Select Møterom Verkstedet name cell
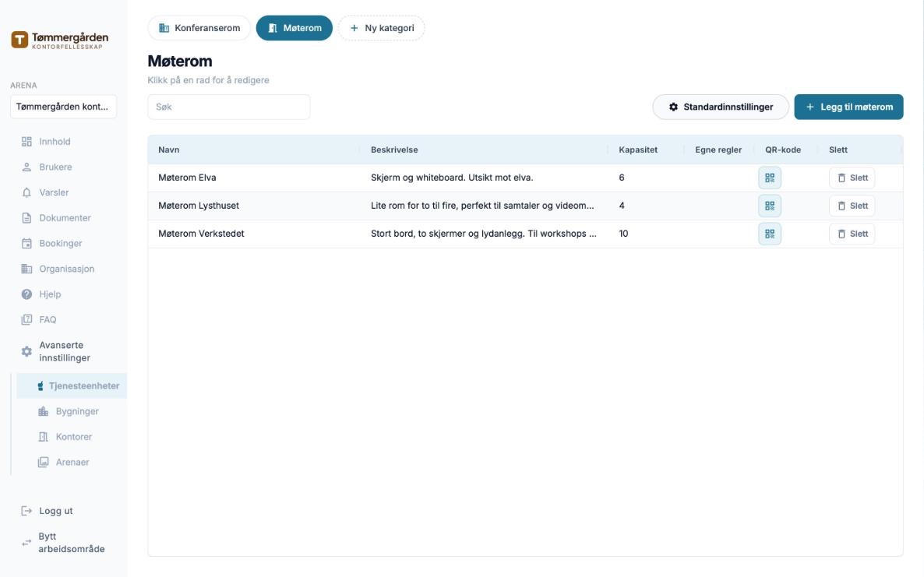Viewport: 924px width, 577px height. coord(201,234)
